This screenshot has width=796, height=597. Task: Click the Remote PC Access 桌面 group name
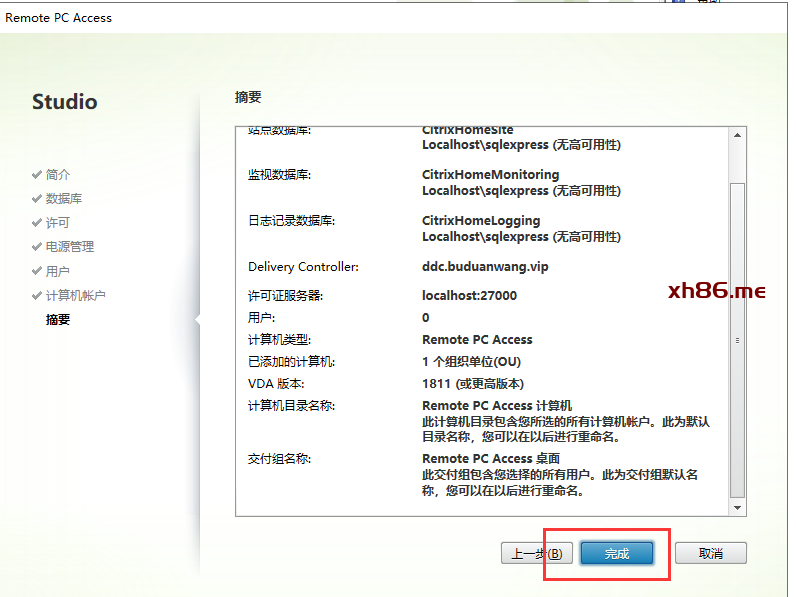[491, 458]
